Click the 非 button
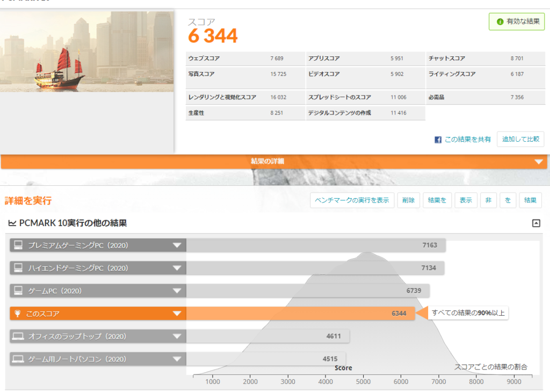 488,200
